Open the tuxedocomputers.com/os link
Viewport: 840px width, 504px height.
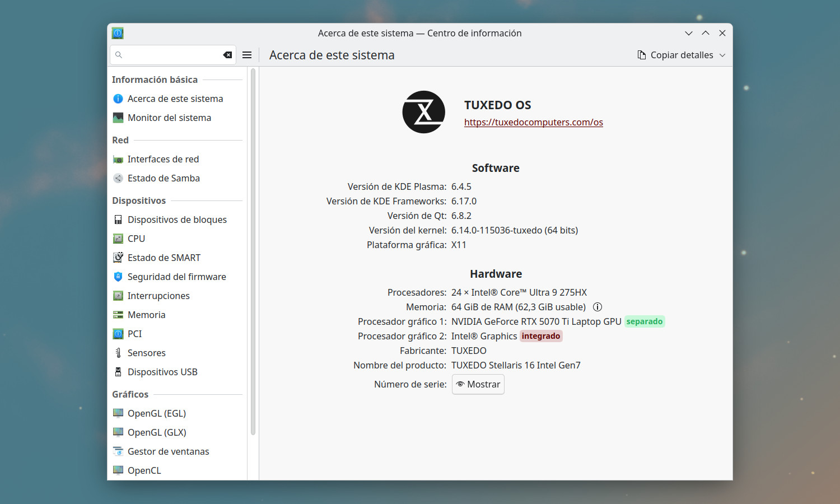(x=533, y=122)
